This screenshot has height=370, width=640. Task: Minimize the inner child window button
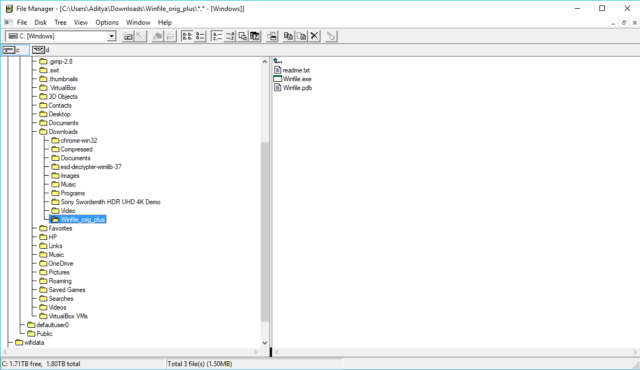click(x=613, y=23)
